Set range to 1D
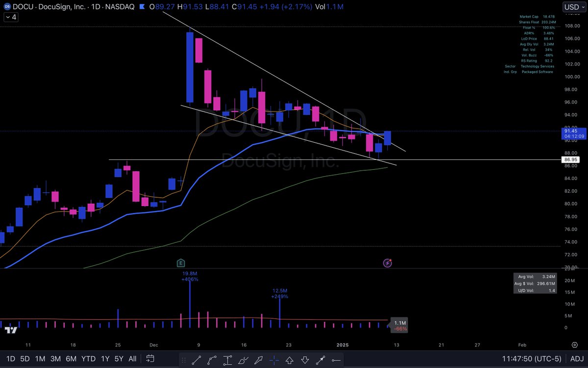 tap(10, 359)
